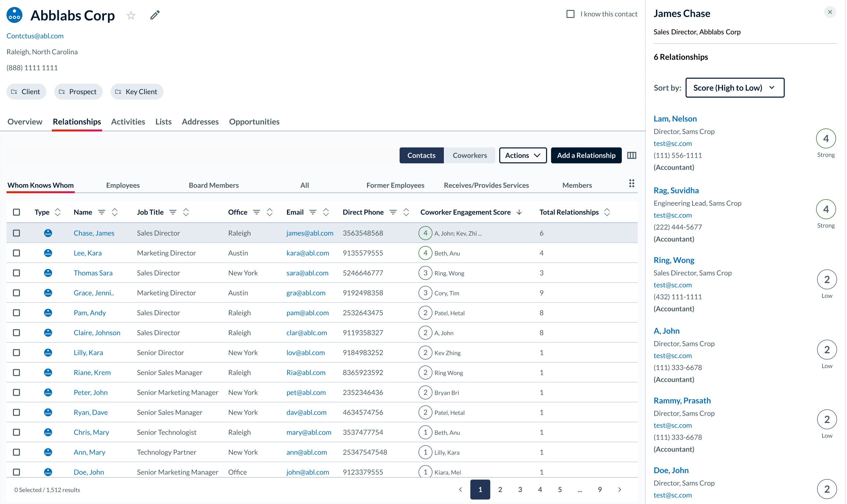
Task: Expand the Actions dropdown
Action: click(x=522, y=155)
